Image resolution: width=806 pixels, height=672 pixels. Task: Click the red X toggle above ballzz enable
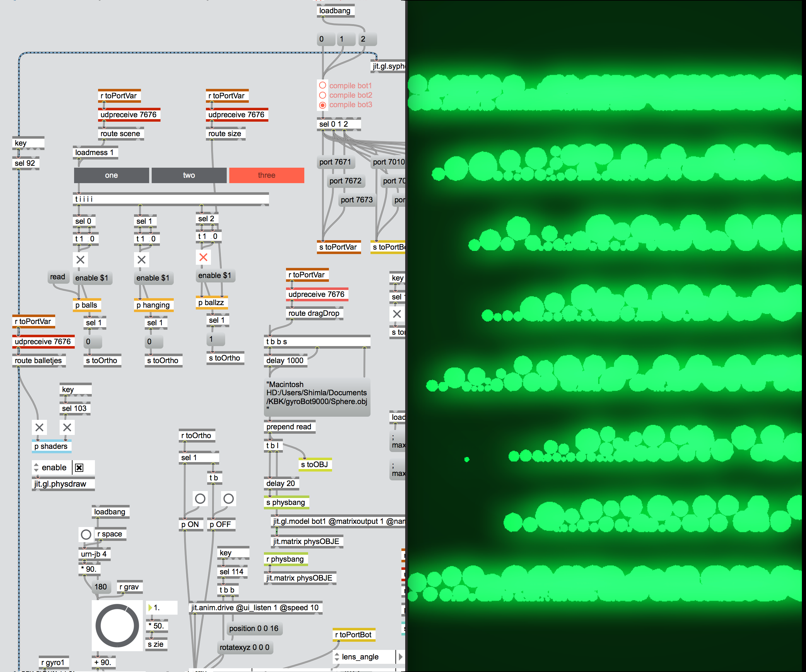(203, 258)
